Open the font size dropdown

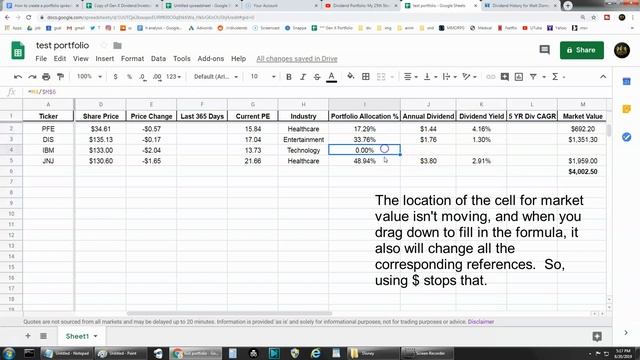pos(263,77)
